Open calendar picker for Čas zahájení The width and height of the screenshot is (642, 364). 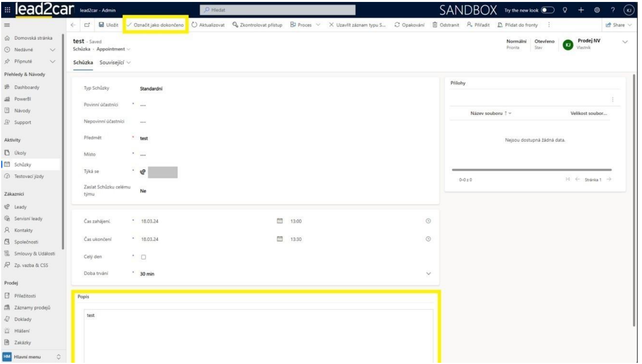tap(280, 221)
